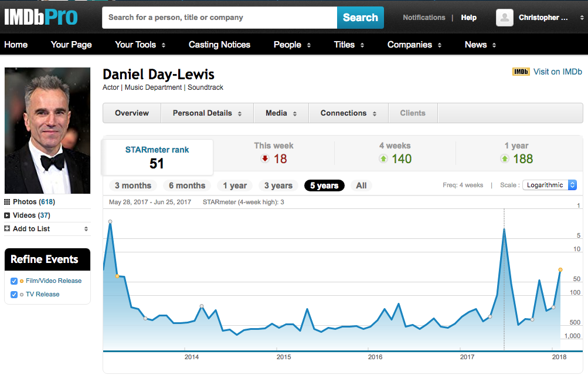588x378 pixels.
Task: Click the 2015 x-axis label
Action: (284, 357)
